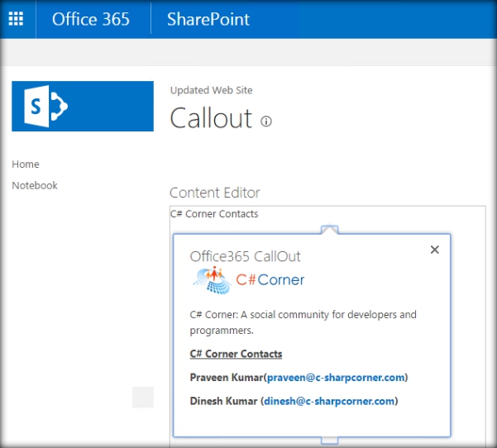Email dinesh@c-sharpcorner.com link
This screenshot has height=448, width=497.
(x=329, y=401)
